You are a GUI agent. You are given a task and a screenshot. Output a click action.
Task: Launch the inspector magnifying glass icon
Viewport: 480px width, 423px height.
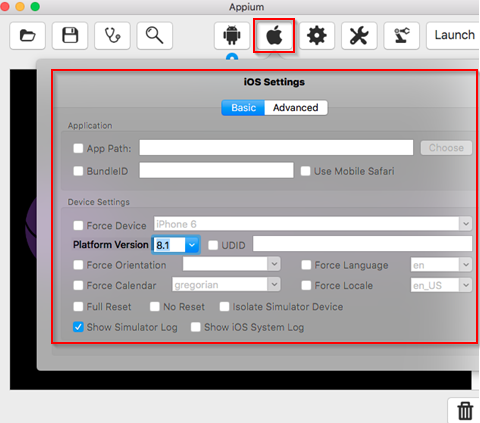155,35
